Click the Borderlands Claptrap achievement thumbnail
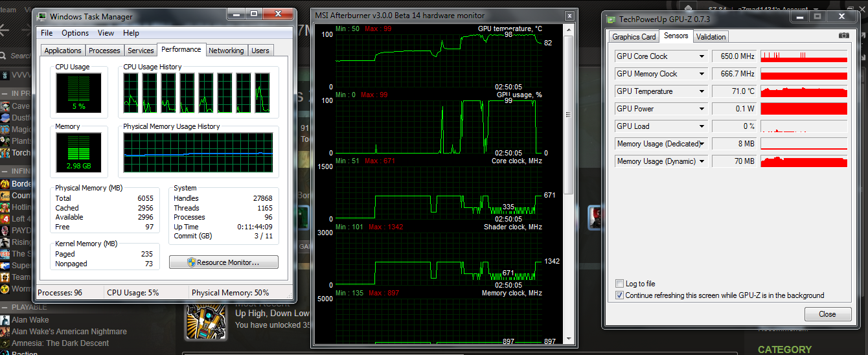The width and height of the screenshot is (868, 355). point(205,321)
